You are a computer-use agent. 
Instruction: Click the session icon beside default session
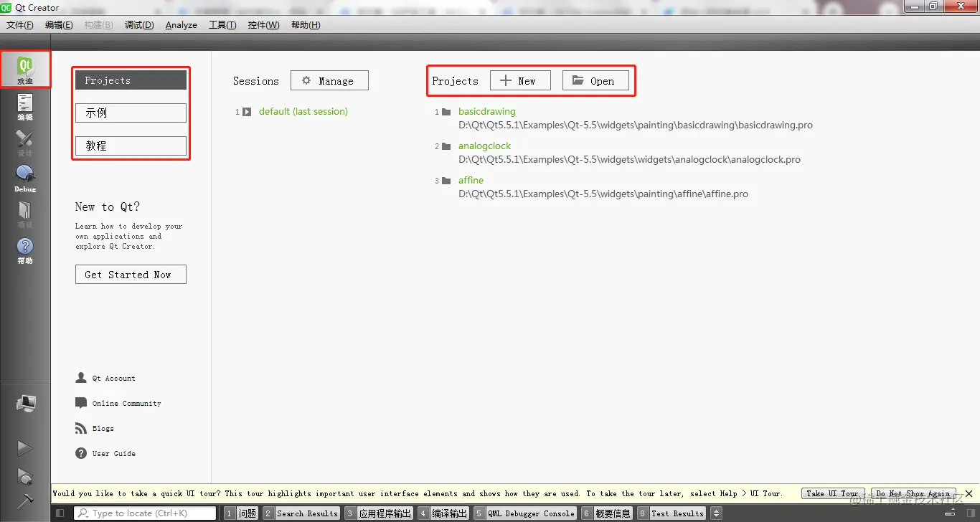point(247,112)
